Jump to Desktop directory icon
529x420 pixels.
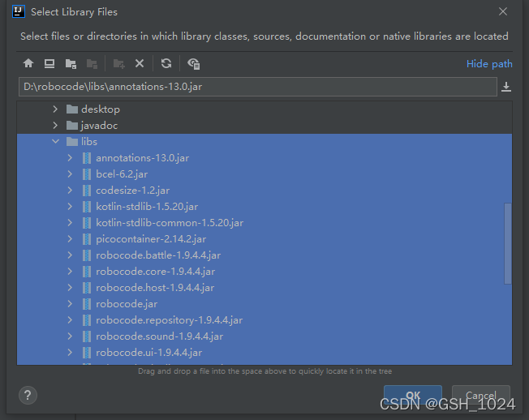pos(49,63)
